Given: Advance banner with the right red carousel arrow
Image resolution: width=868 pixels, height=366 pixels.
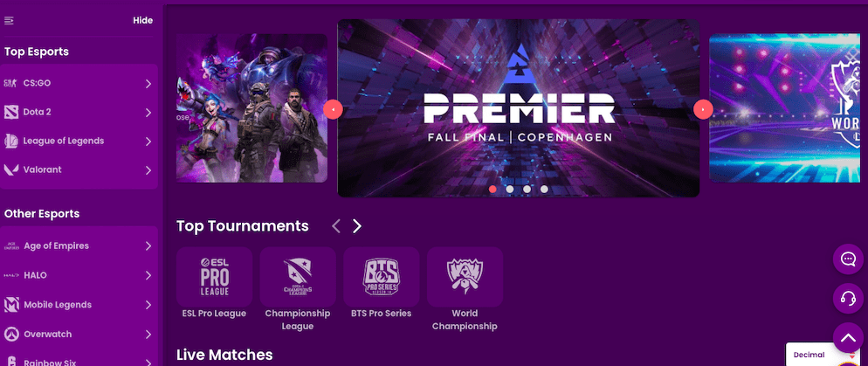Looking at the screenshot, I should click(703, 110).
